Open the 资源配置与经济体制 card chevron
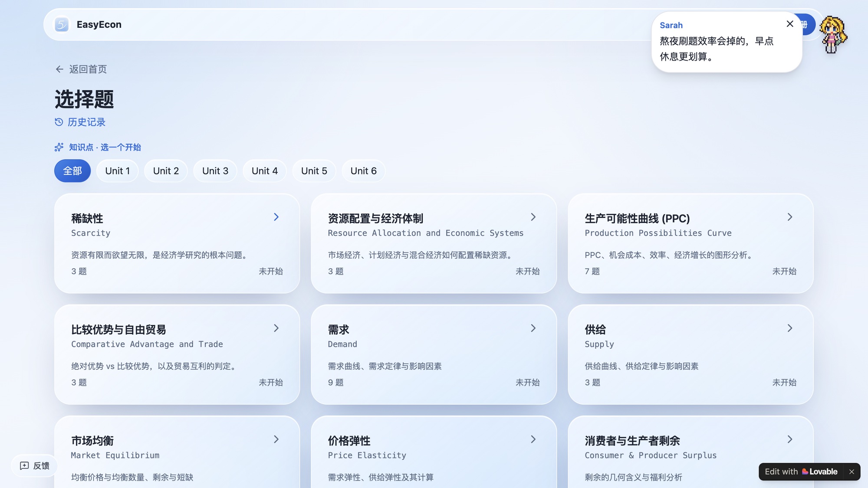 click(533, 217)
